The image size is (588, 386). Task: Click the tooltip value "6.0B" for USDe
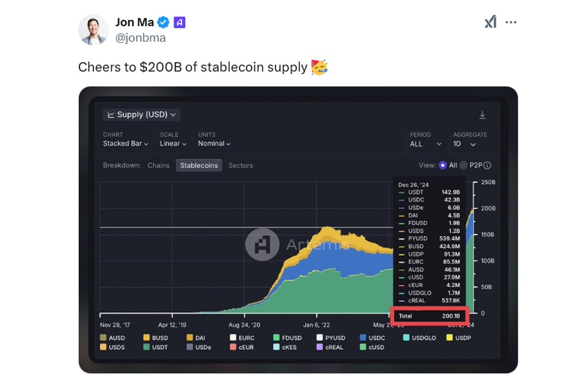click(453, 208)
